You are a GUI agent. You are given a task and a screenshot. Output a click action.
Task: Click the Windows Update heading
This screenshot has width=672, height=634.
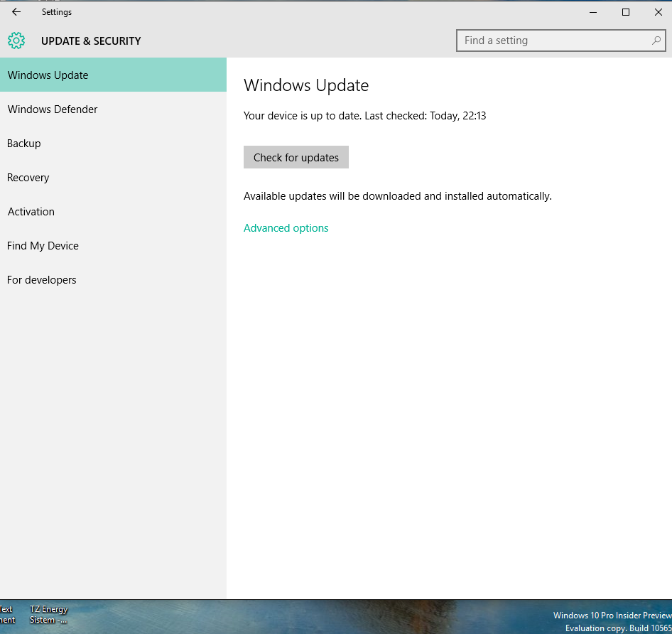click(x=306, y=85)
